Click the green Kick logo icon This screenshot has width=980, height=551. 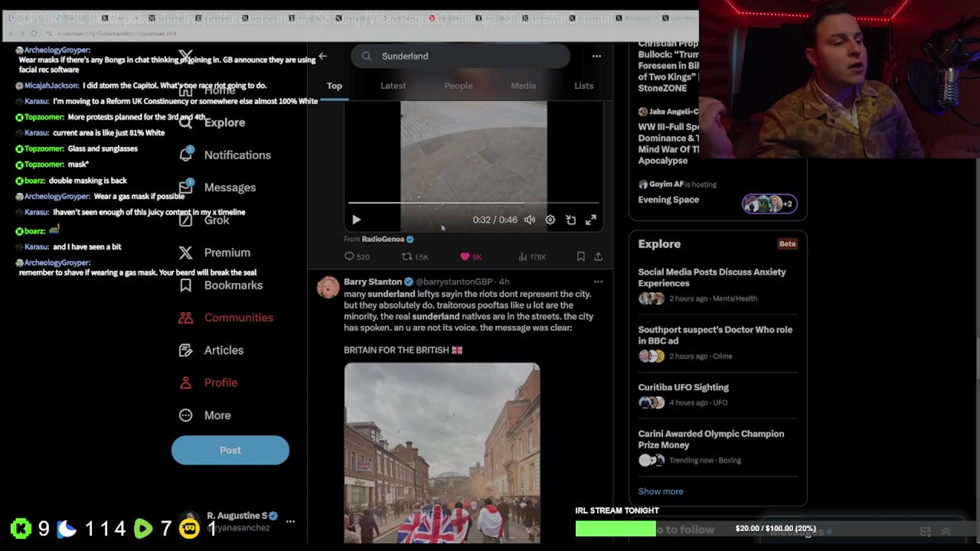tap(21, 528)
